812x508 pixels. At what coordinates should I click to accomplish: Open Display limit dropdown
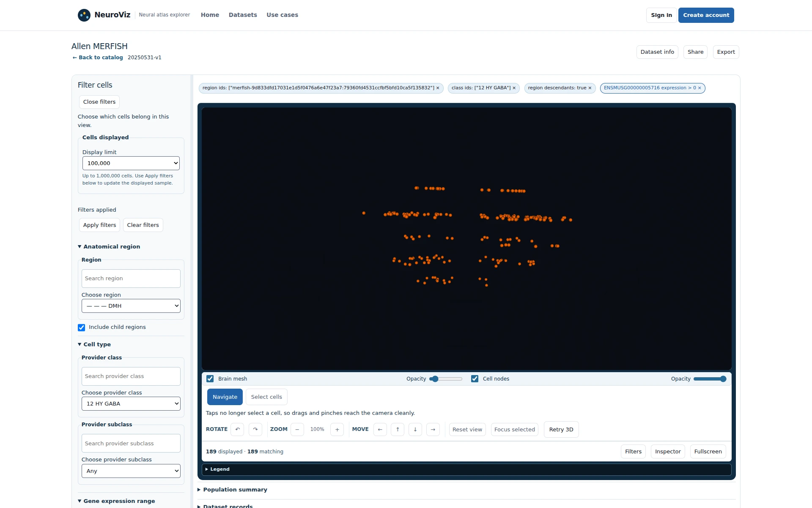click(131, 163)
